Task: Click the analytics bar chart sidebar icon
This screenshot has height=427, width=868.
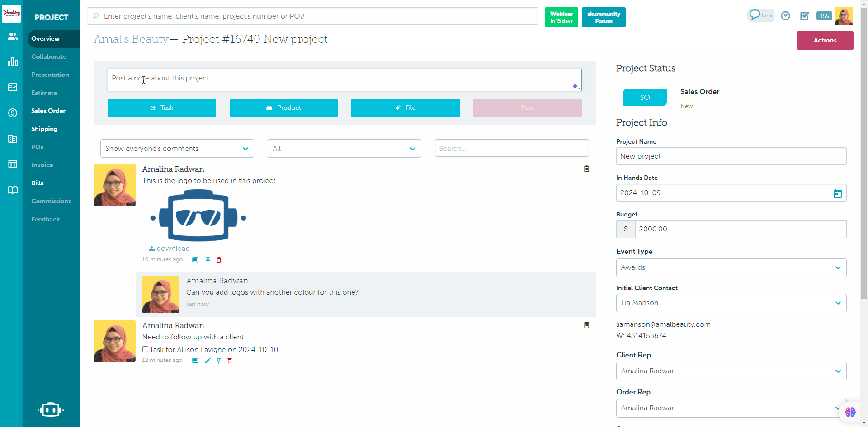Action: 12,61
